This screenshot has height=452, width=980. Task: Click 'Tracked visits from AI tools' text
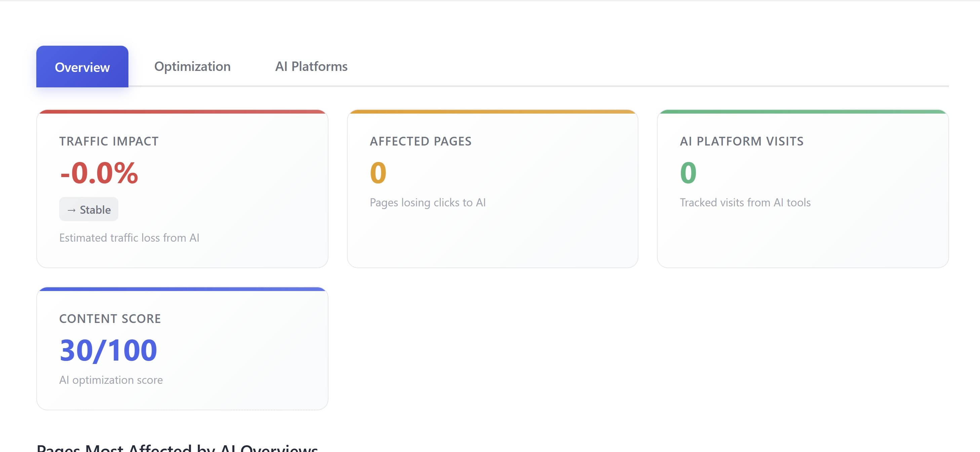tap(745, 202)
